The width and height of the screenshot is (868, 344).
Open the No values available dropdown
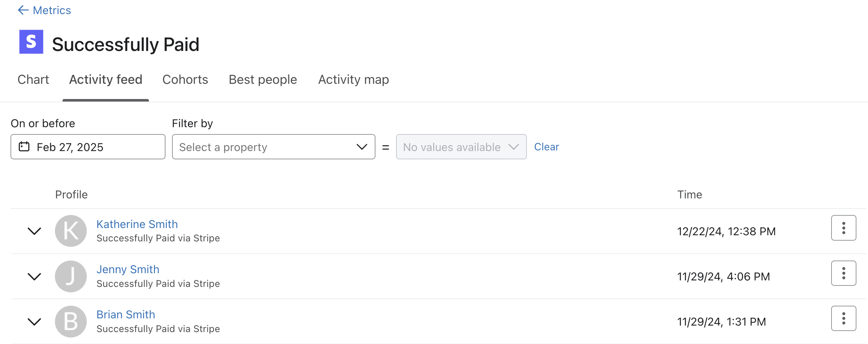461,147
